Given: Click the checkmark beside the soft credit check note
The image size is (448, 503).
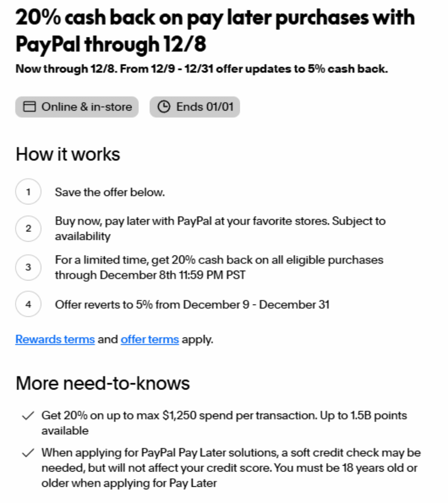Looking at the screenshot, I should point(28,453).
